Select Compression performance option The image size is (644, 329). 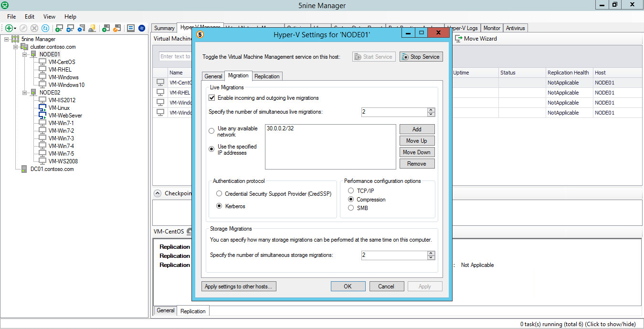coord(351,200)
